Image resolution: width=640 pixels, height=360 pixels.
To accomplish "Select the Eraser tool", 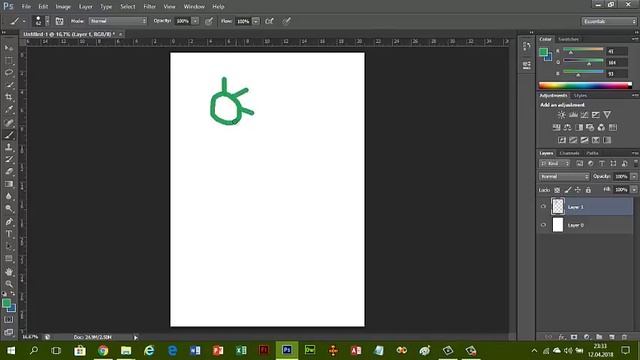I will click(x=9, y=172).
